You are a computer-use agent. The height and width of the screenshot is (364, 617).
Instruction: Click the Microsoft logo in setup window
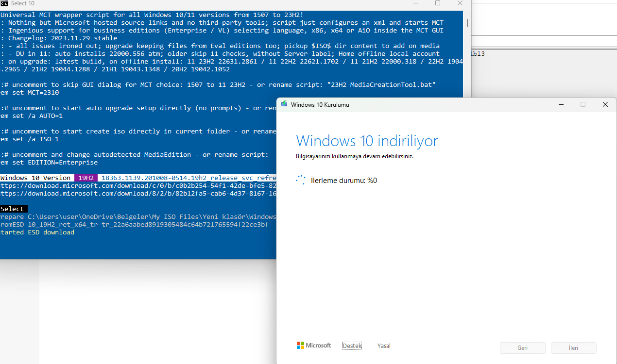click(314, 346)
